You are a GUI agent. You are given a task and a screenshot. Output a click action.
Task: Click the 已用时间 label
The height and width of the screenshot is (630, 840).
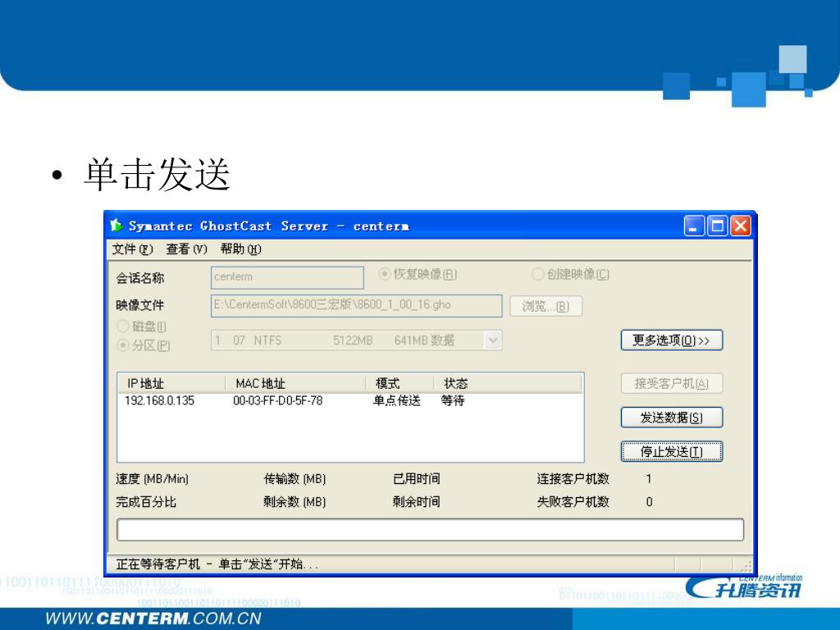click(x=416, y=479)
